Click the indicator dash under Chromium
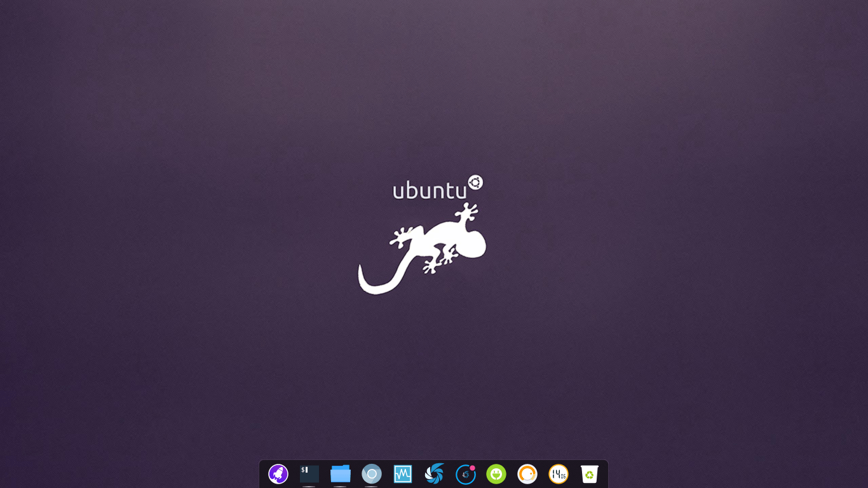The height and width of the screenshot is (488, 868). [371, 485]
